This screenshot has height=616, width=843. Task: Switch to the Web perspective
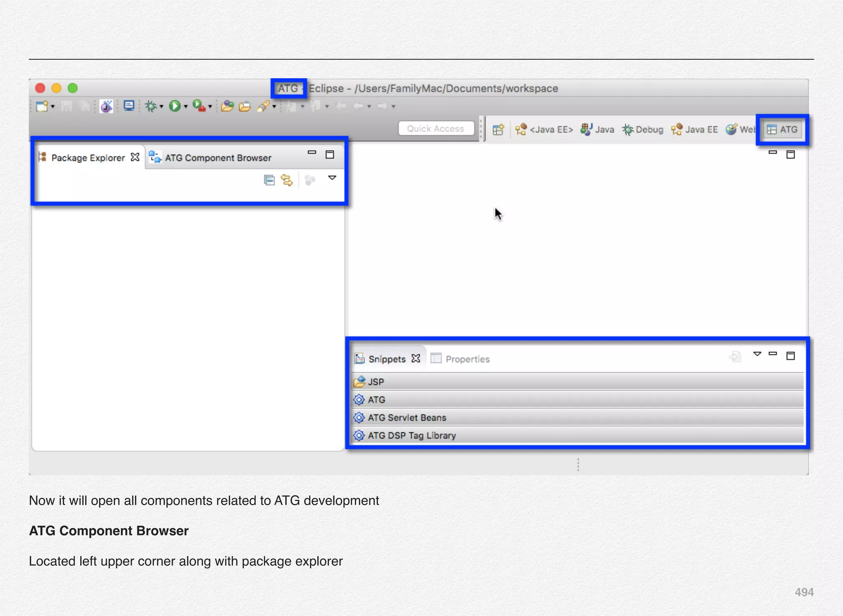point(740,130)
